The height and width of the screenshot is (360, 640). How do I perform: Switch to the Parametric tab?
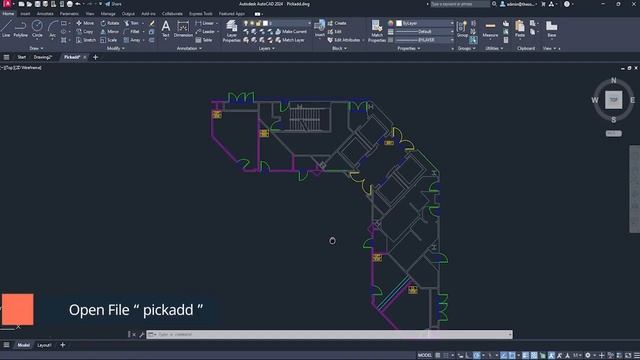pos(69,14)
